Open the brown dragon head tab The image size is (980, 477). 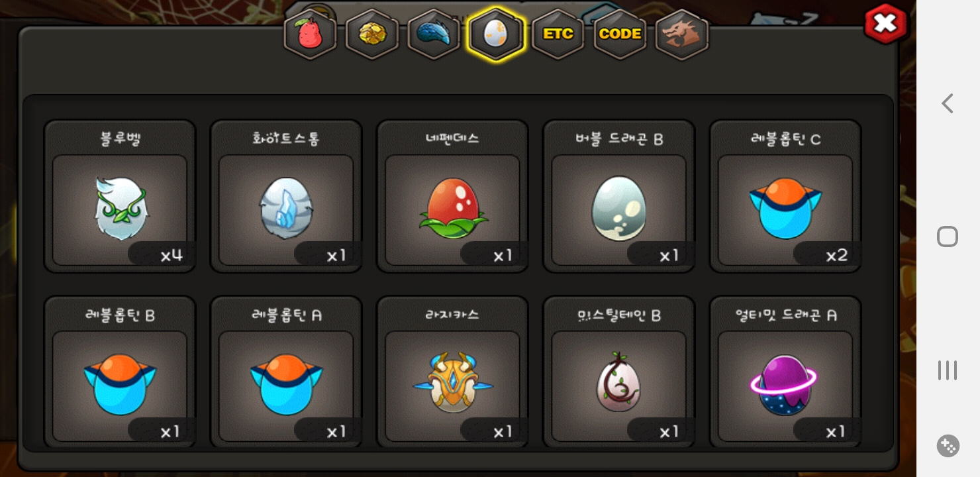[x=682, y=34]
